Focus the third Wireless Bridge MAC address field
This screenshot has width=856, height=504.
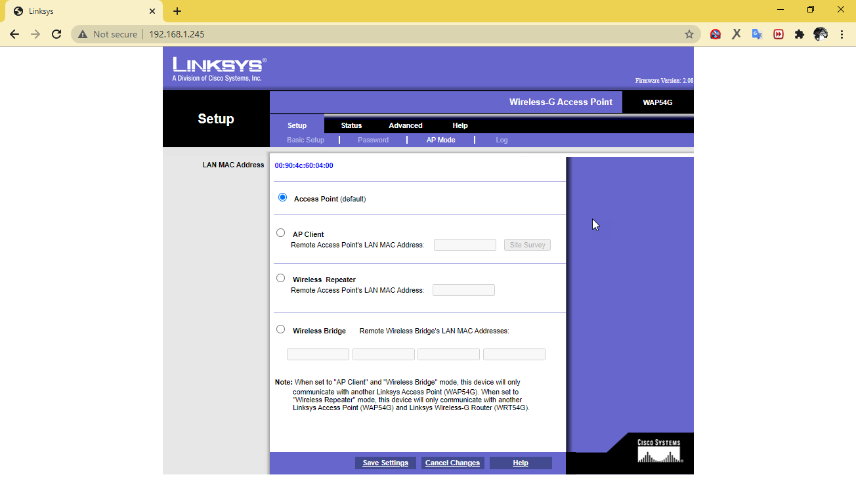[448, 354]
